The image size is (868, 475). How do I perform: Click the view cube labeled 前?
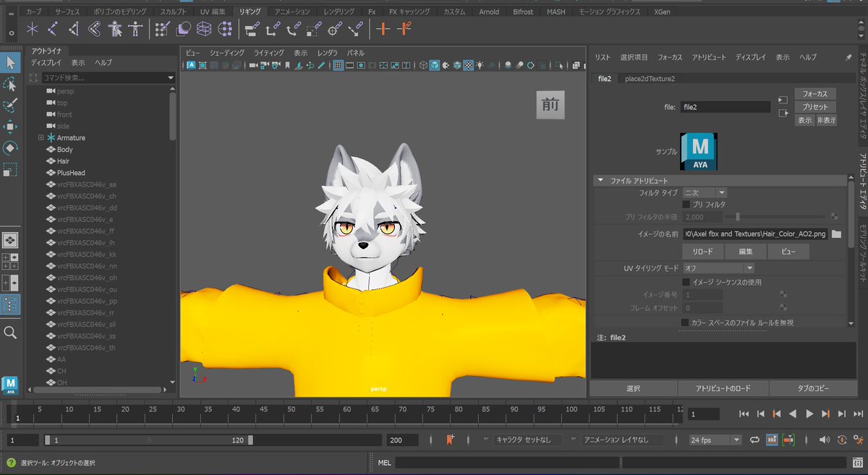[x=550, y=105]
